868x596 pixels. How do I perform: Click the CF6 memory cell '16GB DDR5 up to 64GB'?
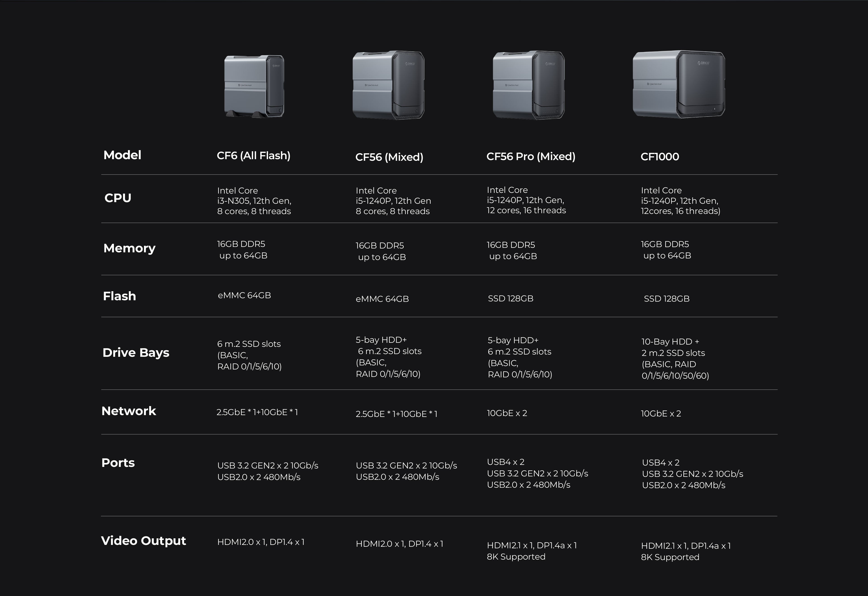pos(242,250)
